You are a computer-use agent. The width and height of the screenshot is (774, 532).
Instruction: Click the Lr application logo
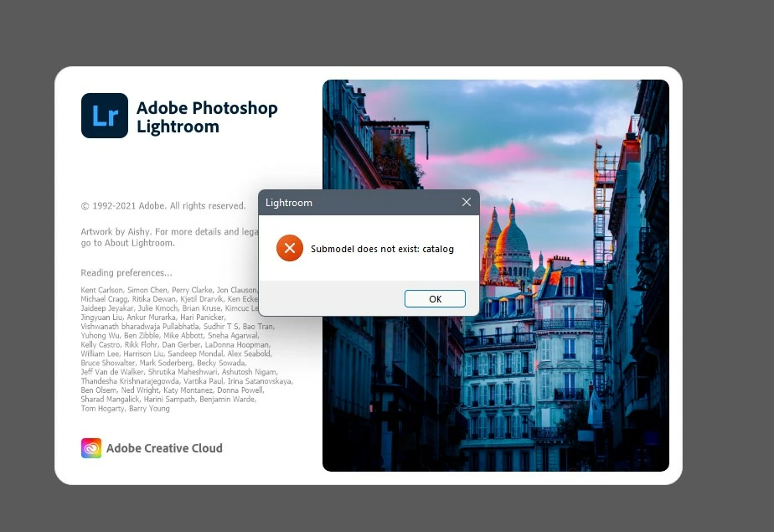105,116
